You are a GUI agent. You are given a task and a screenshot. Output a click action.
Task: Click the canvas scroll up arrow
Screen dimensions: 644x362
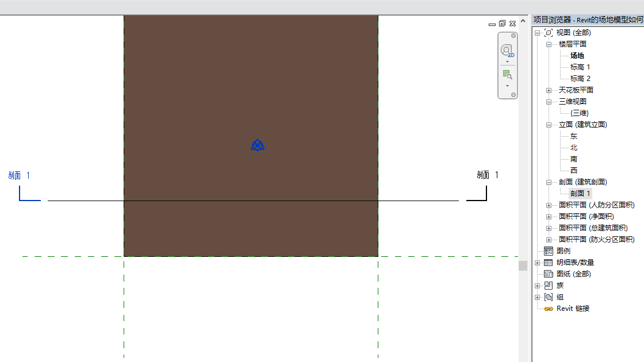523,21
